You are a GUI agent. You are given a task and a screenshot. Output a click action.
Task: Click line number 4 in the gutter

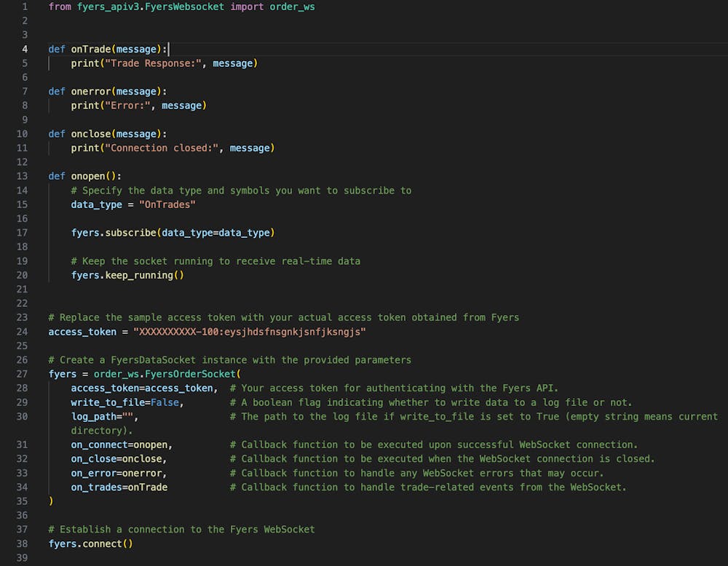coord(25,49)
